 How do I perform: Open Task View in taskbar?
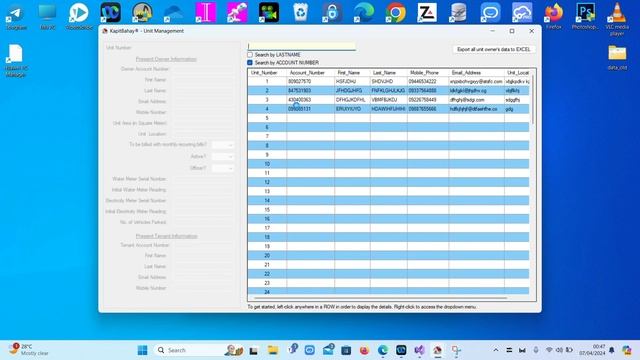pos(253,350)
